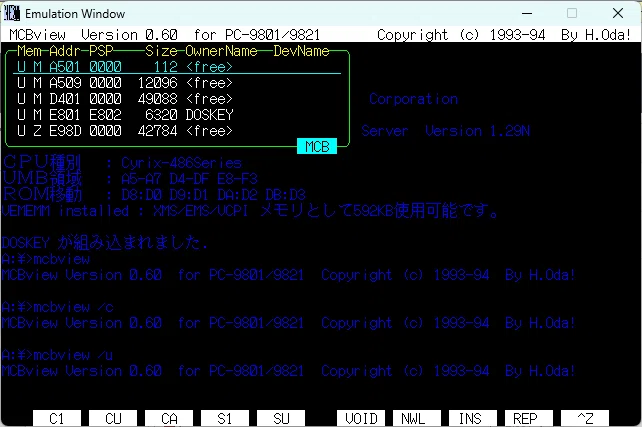The image size is (642, 427).
Task: Select the A501 112 free memory row
Action: pyautogui.click(x=177, y=67)
